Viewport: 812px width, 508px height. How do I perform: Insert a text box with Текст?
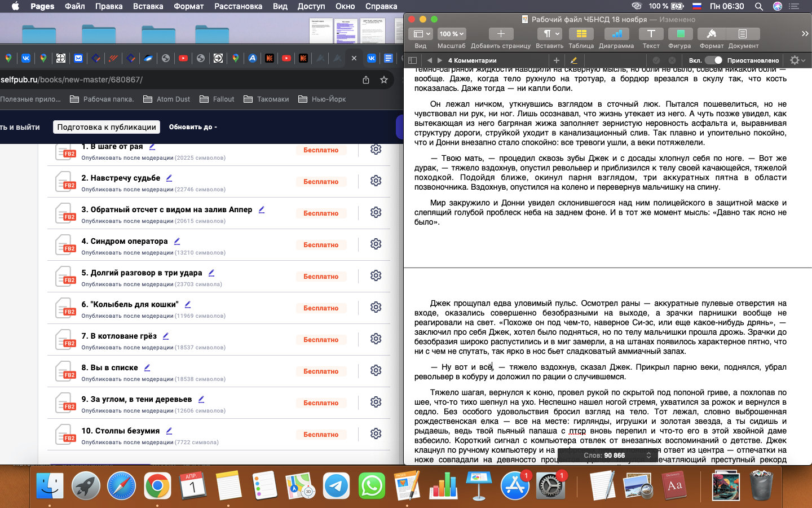(651, 34)
